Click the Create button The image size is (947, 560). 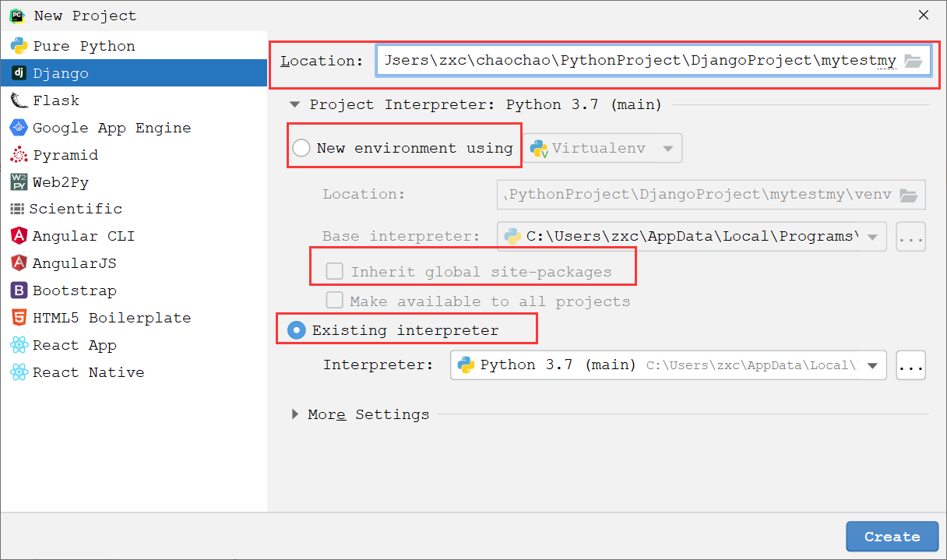892,537
